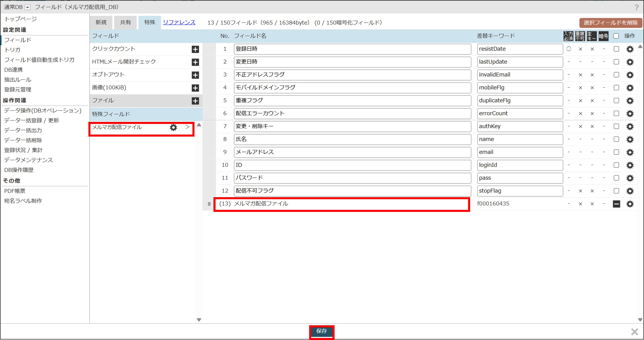Open gear settings for メルマガ配信ファイル in left list
Screen dimensions: 644x340
(173, 128)
